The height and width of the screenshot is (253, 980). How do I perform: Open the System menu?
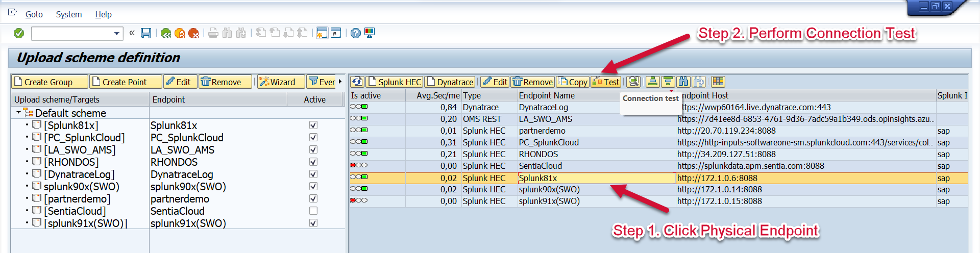coord(68,14)
